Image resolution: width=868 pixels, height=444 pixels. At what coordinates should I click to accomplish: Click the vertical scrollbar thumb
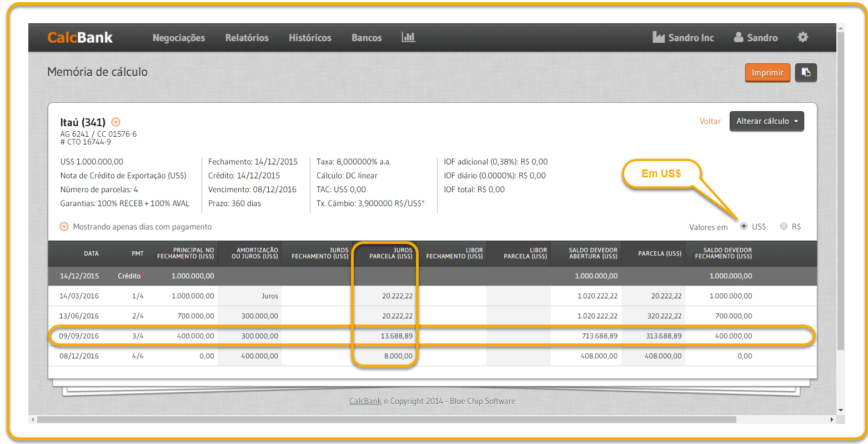coord(841,191)
